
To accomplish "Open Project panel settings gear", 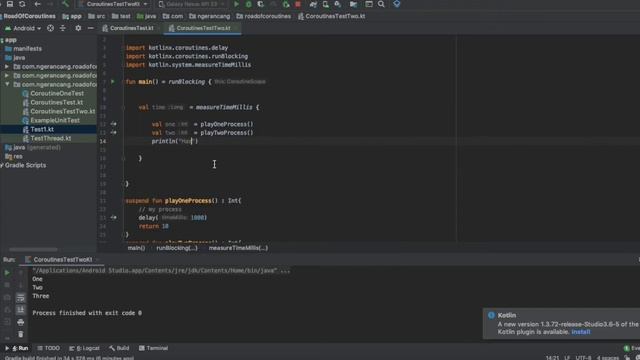I will coord(78,28).
